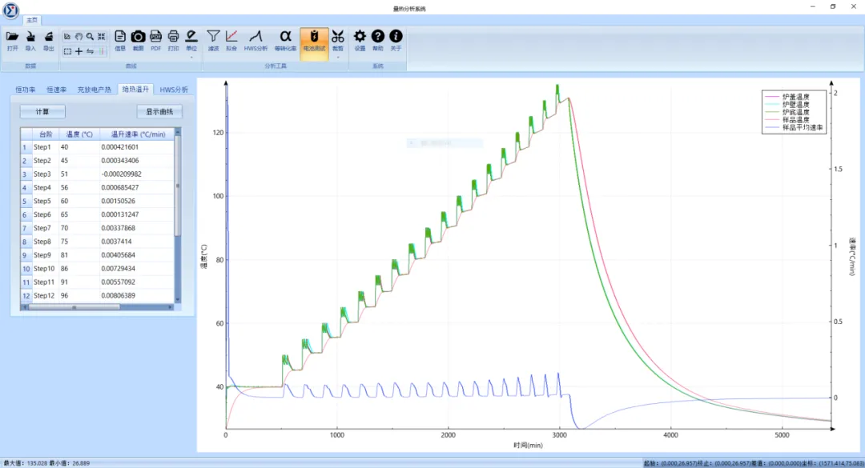Viewport: 866px width, 468px height.
Task: Click the 显示曲线 (Show curve) button
Action: [x=159, y=111]
